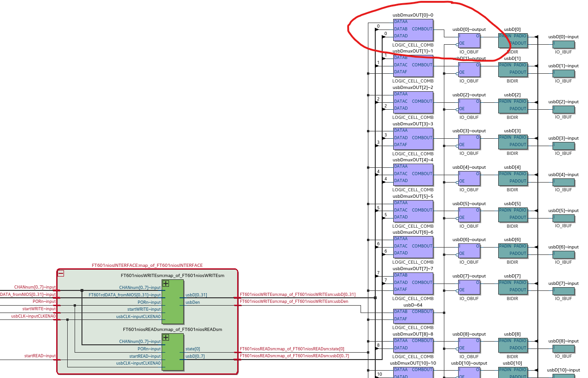The width and height of the screenshot is (588, 378).
Task: Select the usbDmuxOUT[0]~0 LOGIC_CELL_COMB block
Action: pos(413,29)
